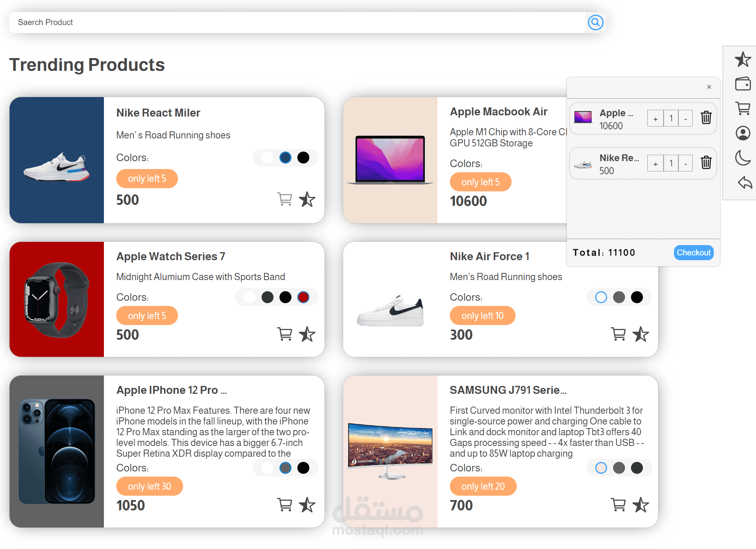Select the red color swatch on Apple Watch

[303, 297]
